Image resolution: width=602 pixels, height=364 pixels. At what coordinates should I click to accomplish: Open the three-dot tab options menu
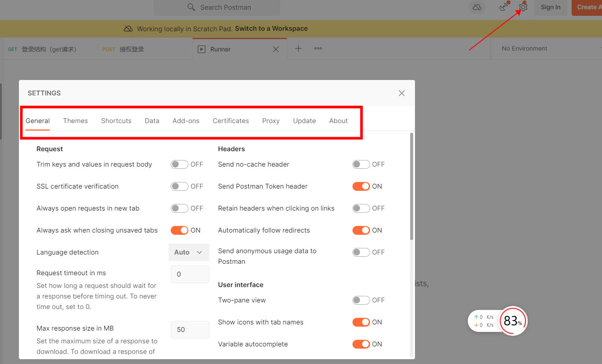pyautogui.click(x=318, y=48)
